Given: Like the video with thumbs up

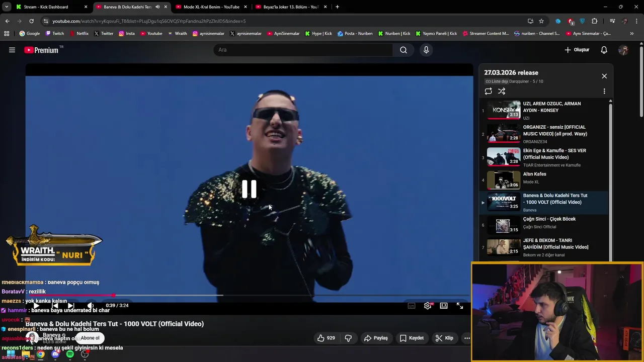Looking at the screenshot, I should [326, 338].
